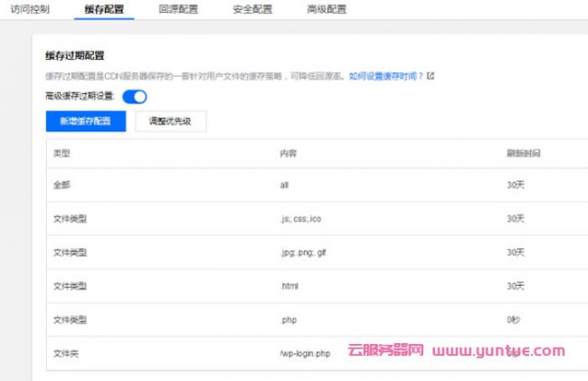This screenshot has height=381, width=588.
Task: Click the 缓存过期配置 section heading
Action: 80,57
